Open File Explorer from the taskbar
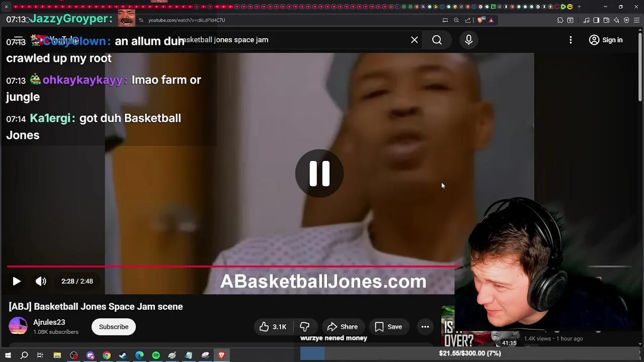 [x=57, y=355]
